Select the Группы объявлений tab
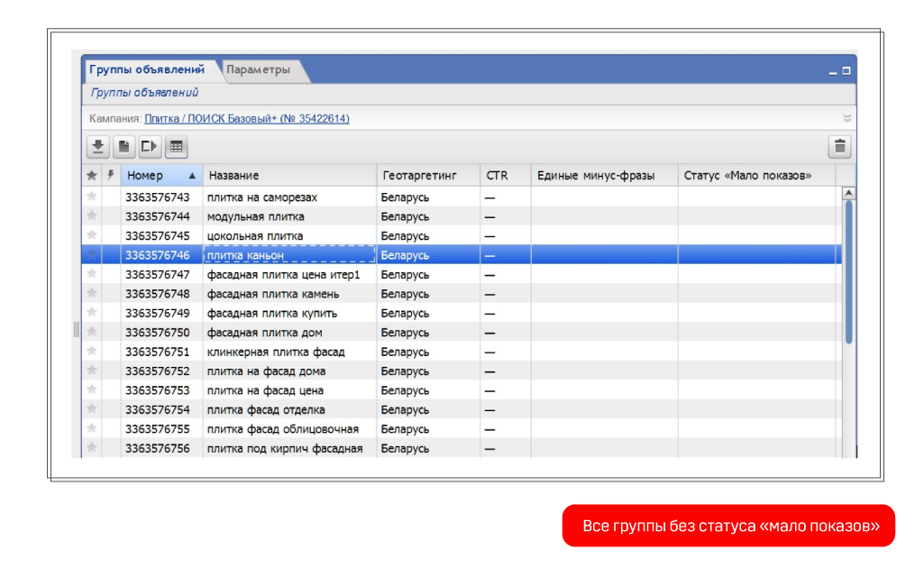 tap(147, 70)
